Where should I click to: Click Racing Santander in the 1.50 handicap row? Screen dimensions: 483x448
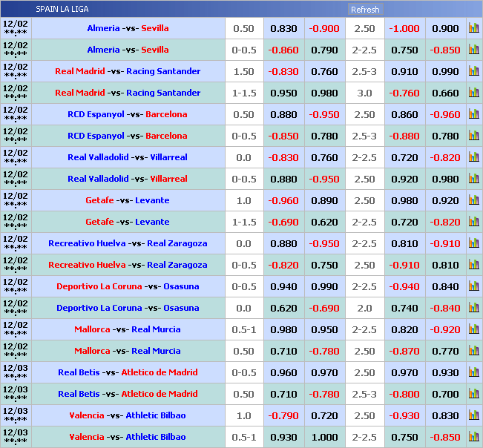[x=163, y=71]
